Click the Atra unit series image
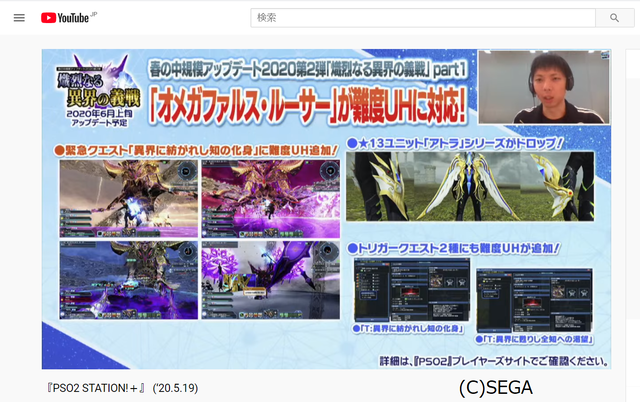Image resolution: width=640 pixels, height=402 pixels. coord(470,187)
